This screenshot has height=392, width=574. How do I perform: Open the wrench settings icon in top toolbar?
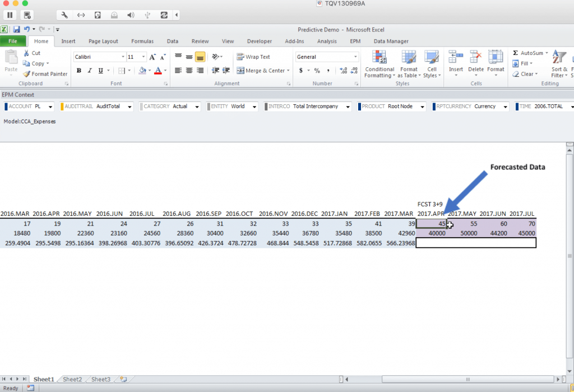[64, 15]
